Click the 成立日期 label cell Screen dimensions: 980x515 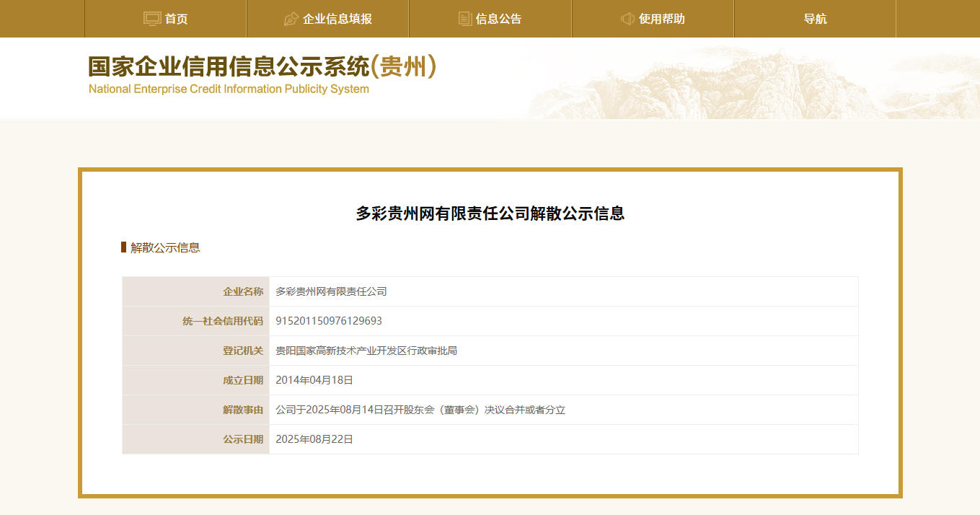click(x=196, y=380)
